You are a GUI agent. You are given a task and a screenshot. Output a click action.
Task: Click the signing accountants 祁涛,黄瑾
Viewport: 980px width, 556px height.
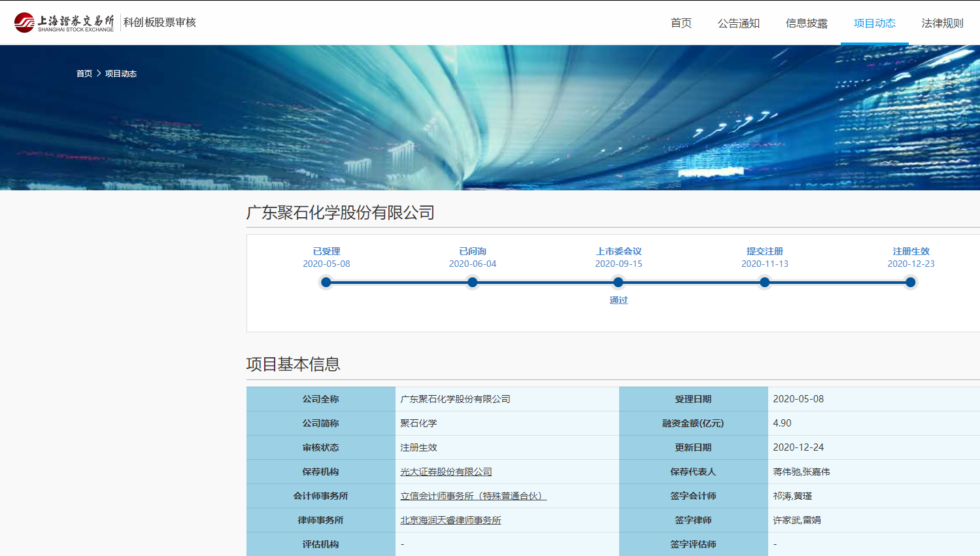(x=792, y=496)
